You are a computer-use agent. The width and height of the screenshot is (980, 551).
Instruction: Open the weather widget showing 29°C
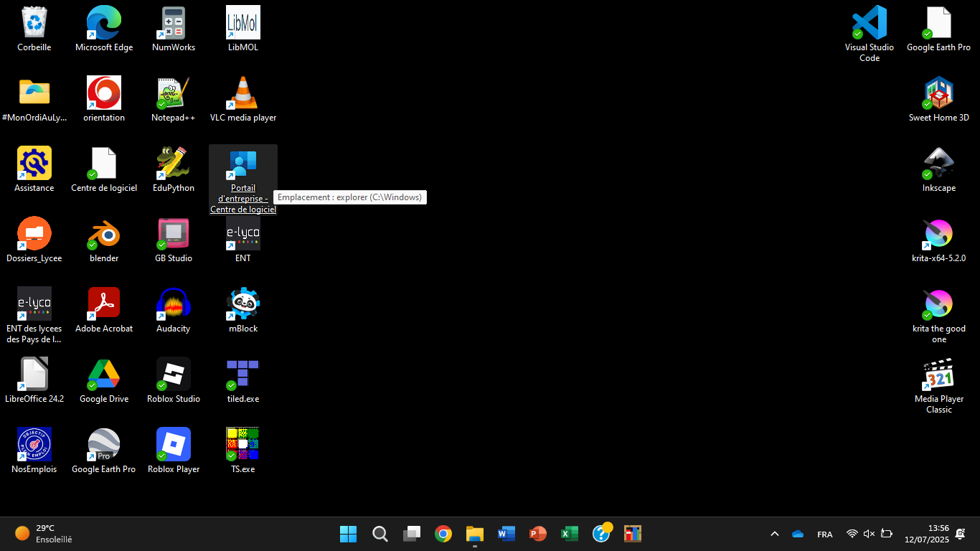[x=43, y=534]
